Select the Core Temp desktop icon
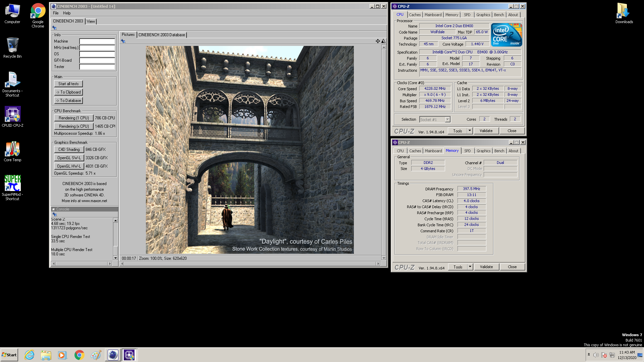644x362 pixels. click(x=12, y=152)
